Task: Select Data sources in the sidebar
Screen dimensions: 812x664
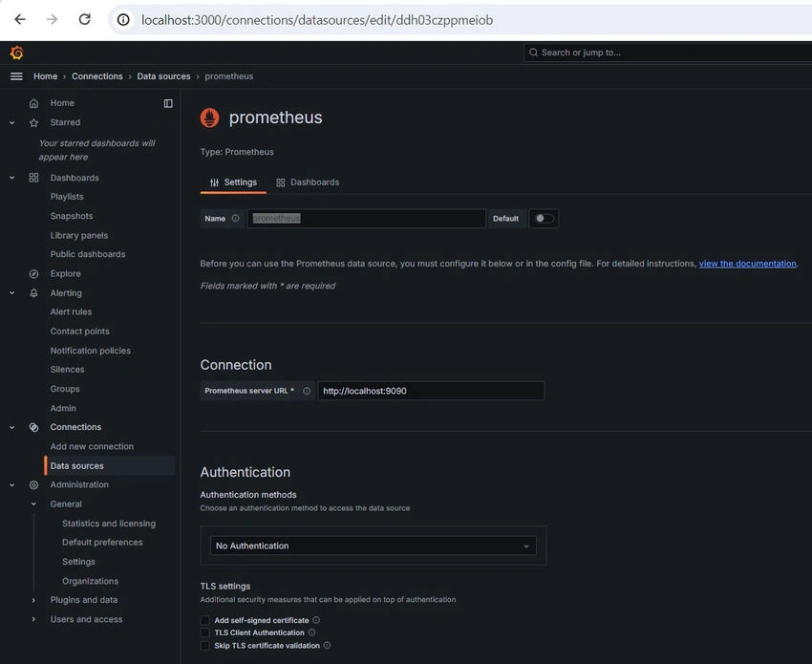Action: [110, 465]
